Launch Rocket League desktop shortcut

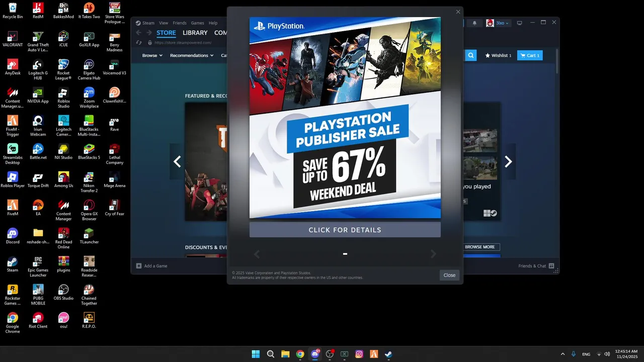(x=63, y=70)
